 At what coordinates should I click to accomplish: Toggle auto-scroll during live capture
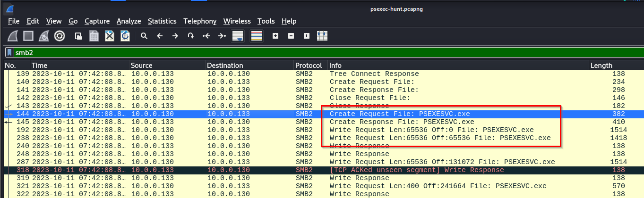tap(238, 36)
